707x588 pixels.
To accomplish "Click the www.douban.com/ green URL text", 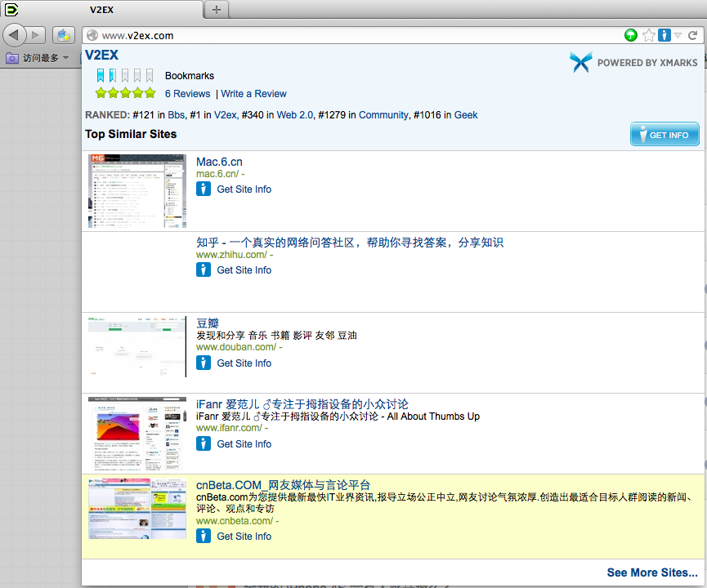I will 236,347.
